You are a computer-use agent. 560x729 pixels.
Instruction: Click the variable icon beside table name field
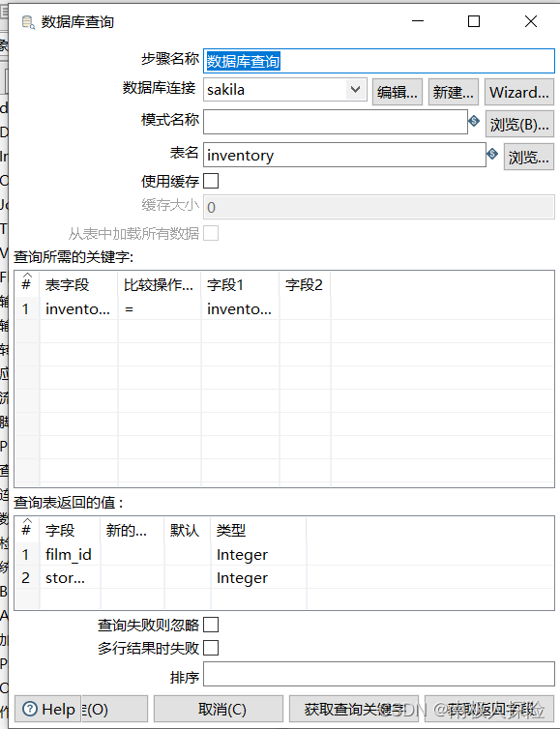point(492,154)
